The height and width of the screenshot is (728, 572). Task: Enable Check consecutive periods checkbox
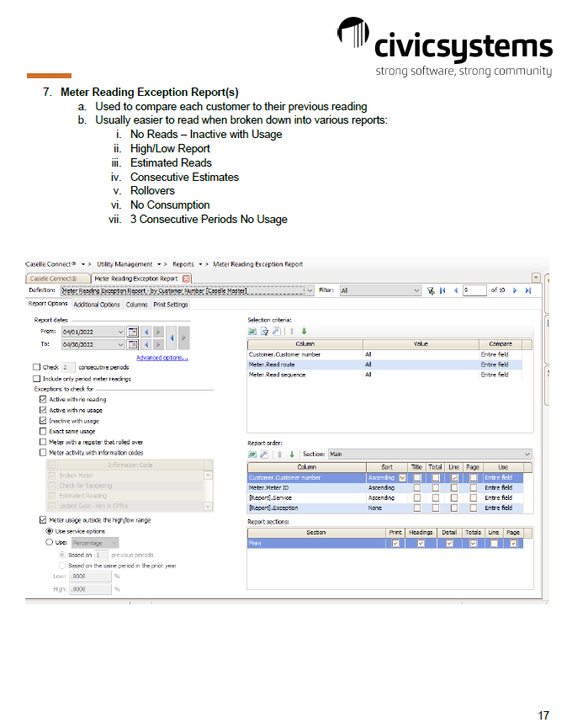click(x=37, y=367)
